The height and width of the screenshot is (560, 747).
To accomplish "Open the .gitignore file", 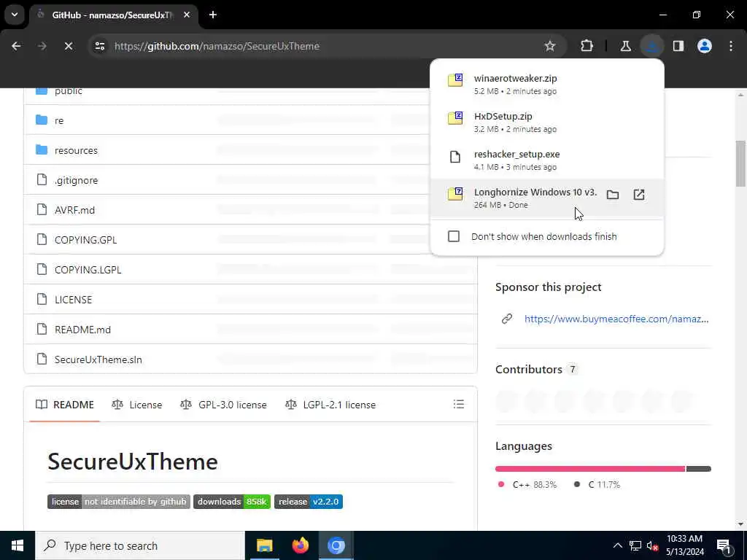I will pos(76,180).
